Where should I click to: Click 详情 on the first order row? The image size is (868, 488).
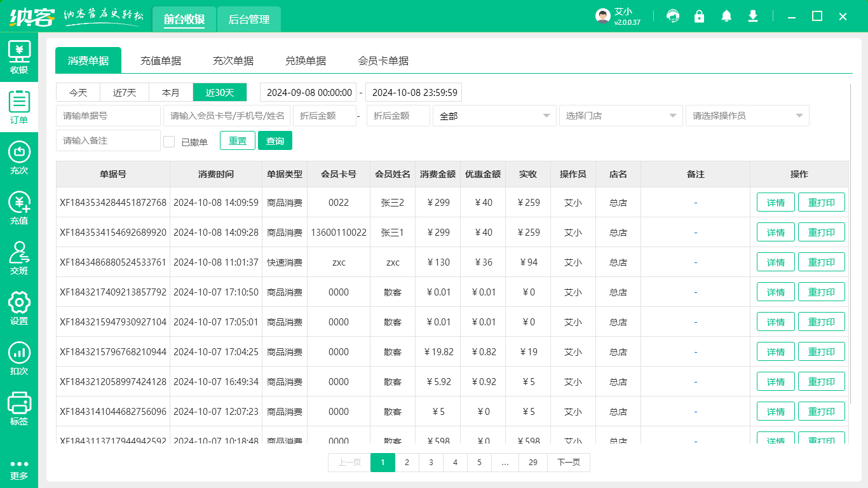coord(775,202)
